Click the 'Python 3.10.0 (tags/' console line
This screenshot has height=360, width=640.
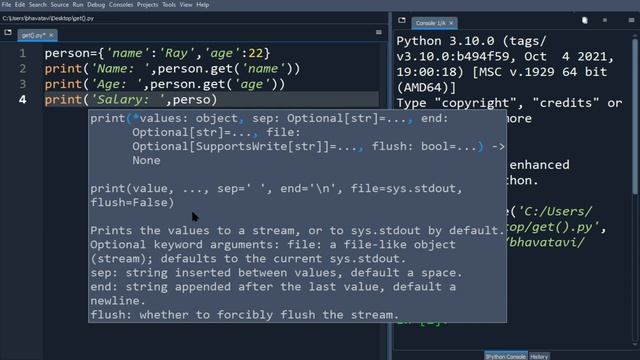(471, 41)
